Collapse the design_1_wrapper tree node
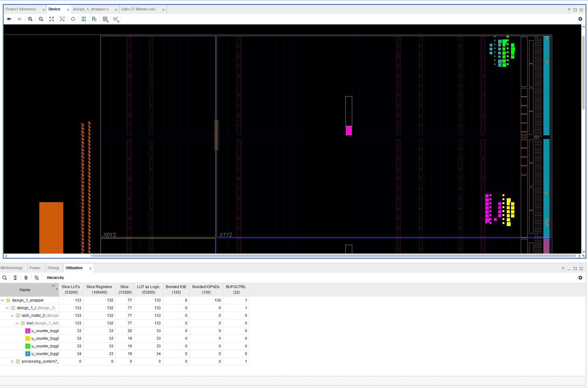The image size is (588, 388). [x=3, y=300]
